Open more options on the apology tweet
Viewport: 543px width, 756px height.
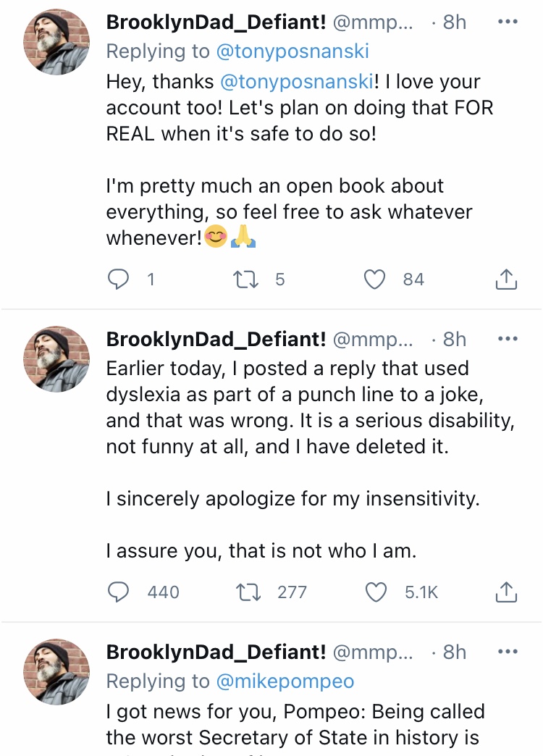[x=508, y=339]
